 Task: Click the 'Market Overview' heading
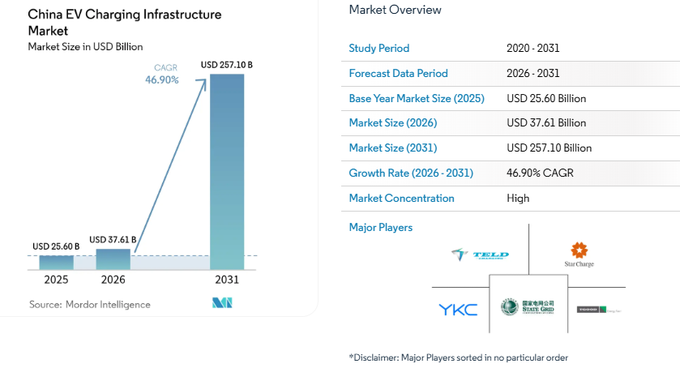[395, 10]
